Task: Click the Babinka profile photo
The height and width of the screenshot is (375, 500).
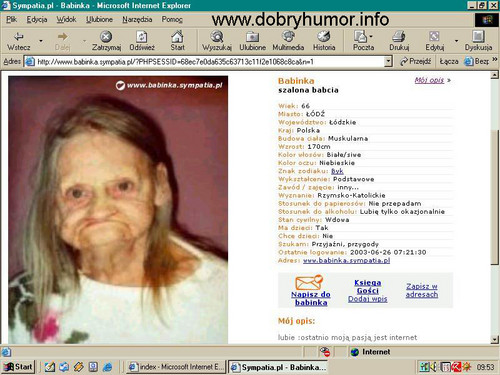Action: pos(118,210)
